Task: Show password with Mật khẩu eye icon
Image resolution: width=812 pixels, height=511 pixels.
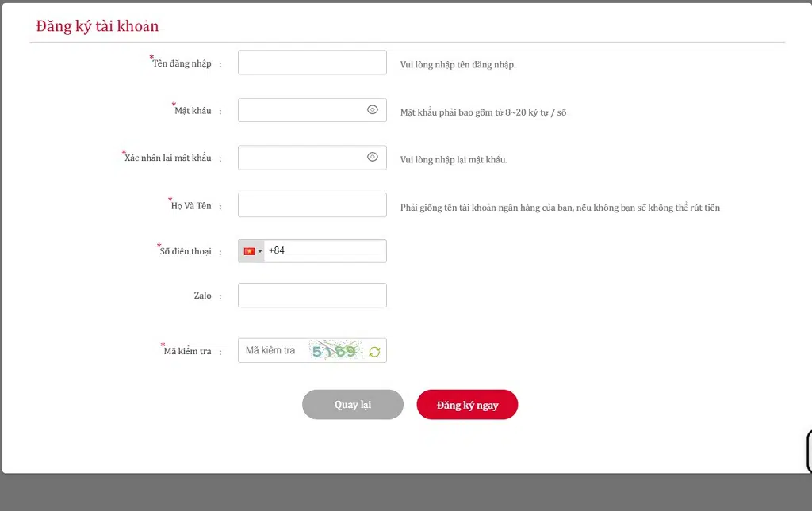Action: (x=373, y=109)
